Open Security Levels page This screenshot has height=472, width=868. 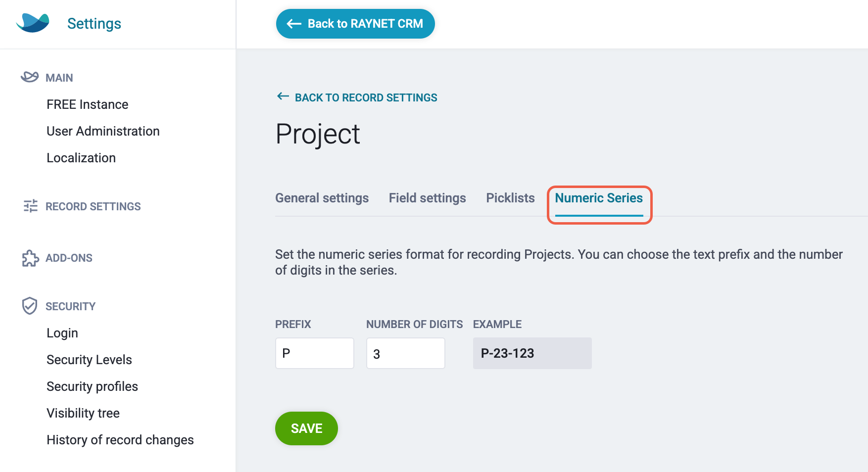89,360
